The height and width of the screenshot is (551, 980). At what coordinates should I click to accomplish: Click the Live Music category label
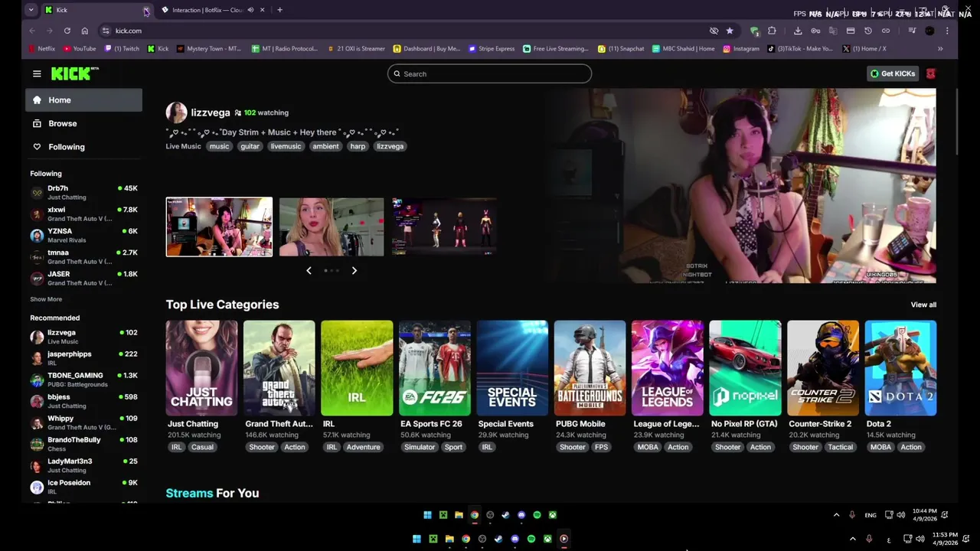(x=183, y=146)
